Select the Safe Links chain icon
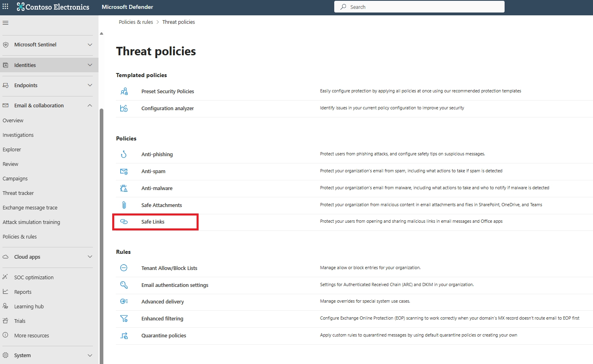Image resolution: width=593 pixels, height=364 pixels. point(124,222)
